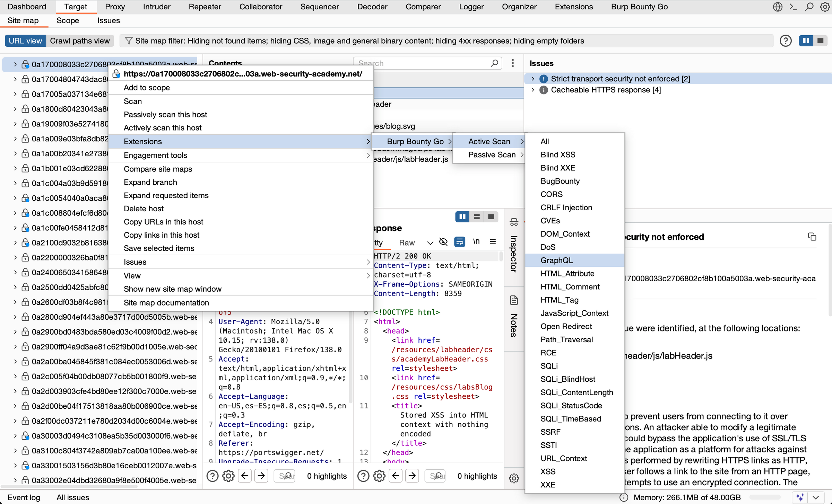Open Contents panel three-dot options menu
Image resolution: width=832 pixels, height=504 pixels.
tap(513, 63)
